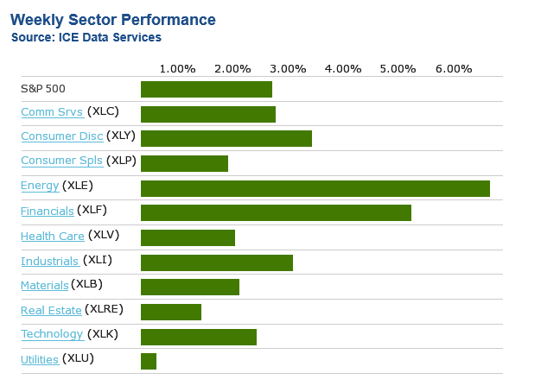
Task: Open the Consumer Spls sector link
Action: click(61, 161)
